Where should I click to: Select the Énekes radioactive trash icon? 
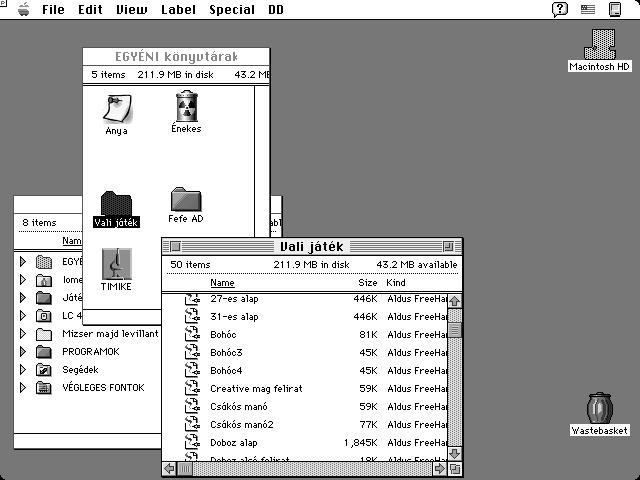187,106
